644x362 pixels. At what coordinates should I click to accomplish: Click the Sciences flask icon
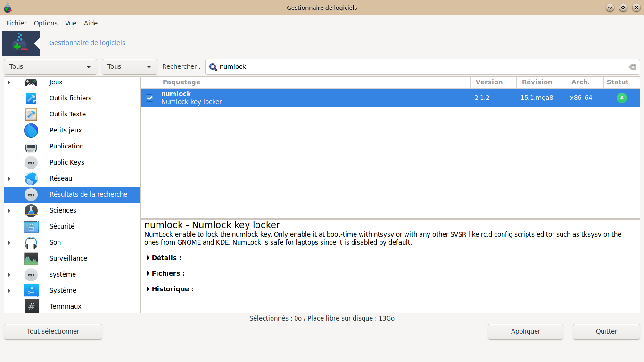31,211
